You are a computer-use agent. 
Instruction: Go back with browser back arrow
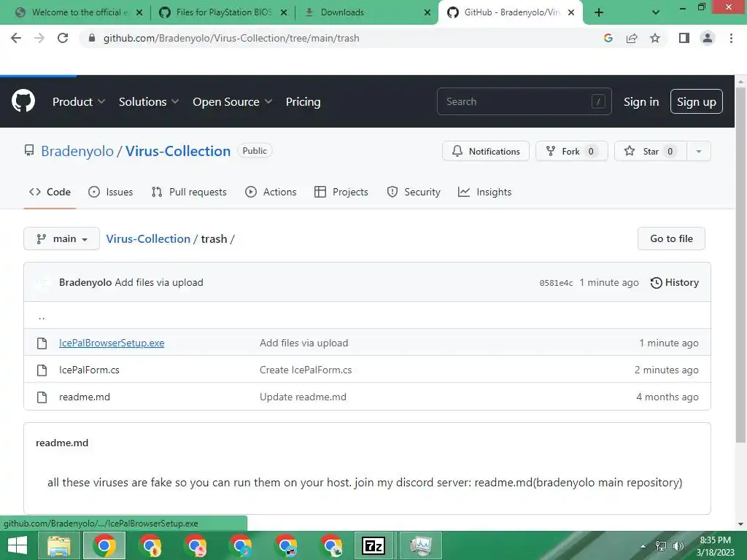(16, 38)
